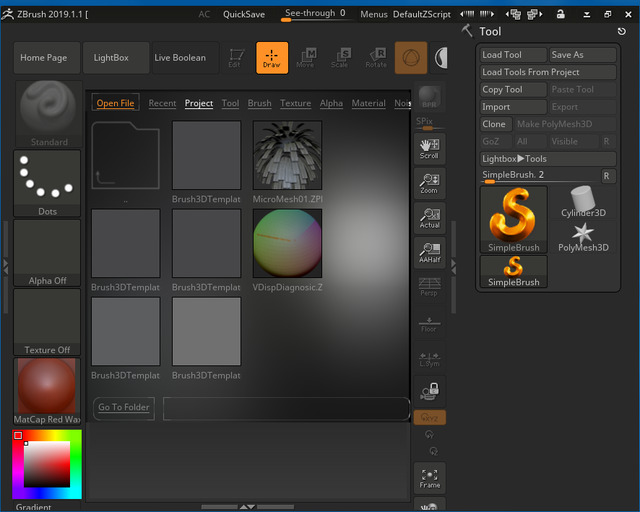Open the MicroMesh01.ZPR project thumbnail
Screen dimensions: 640x512
point(287,155)
